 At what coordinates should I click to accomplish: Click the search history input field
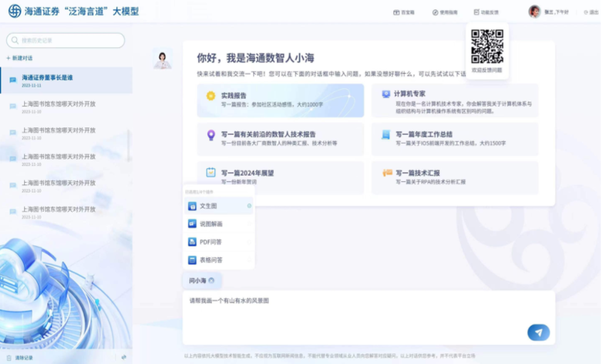pyautogui.click(x=66, y=40)
